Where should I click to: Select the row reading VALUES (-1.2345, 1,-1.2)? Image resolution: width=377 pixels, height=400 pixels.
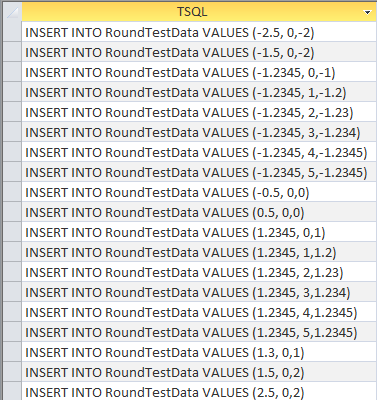point(199,92)
